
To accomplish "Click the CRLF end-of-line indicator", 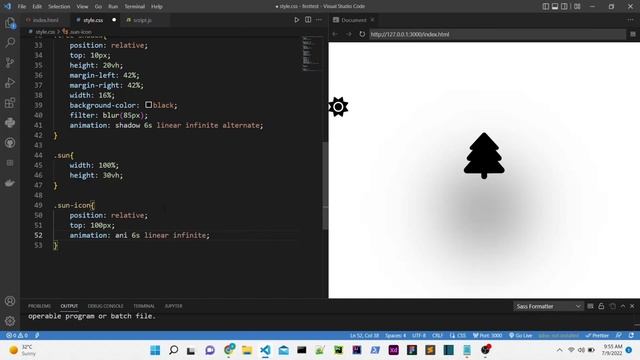I will [437, 336].
